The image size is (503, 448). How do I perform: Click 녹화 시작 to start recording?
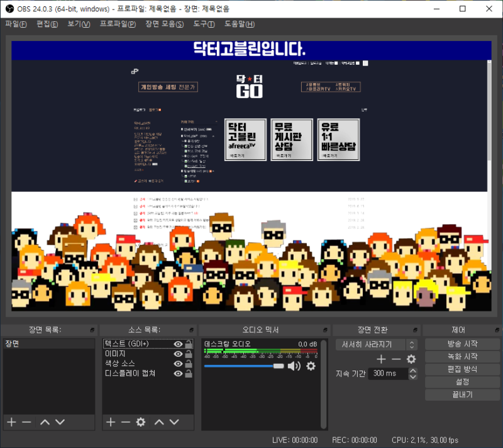[x=462, y=357]
